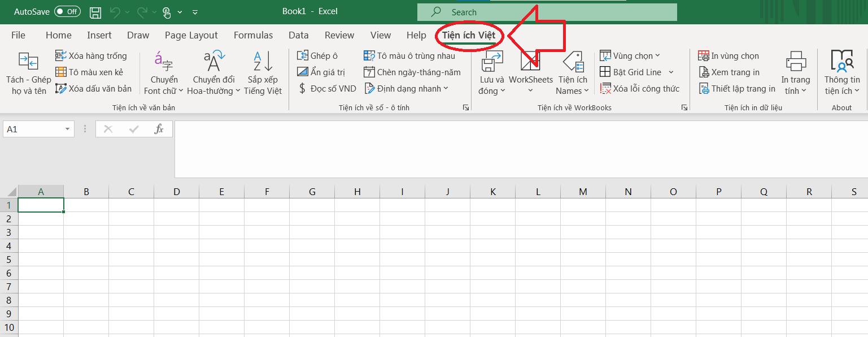Viewport: 868px width, 337px height.
Task: Click Tô màu xen kẻ icon
Action: click(60, 72)
